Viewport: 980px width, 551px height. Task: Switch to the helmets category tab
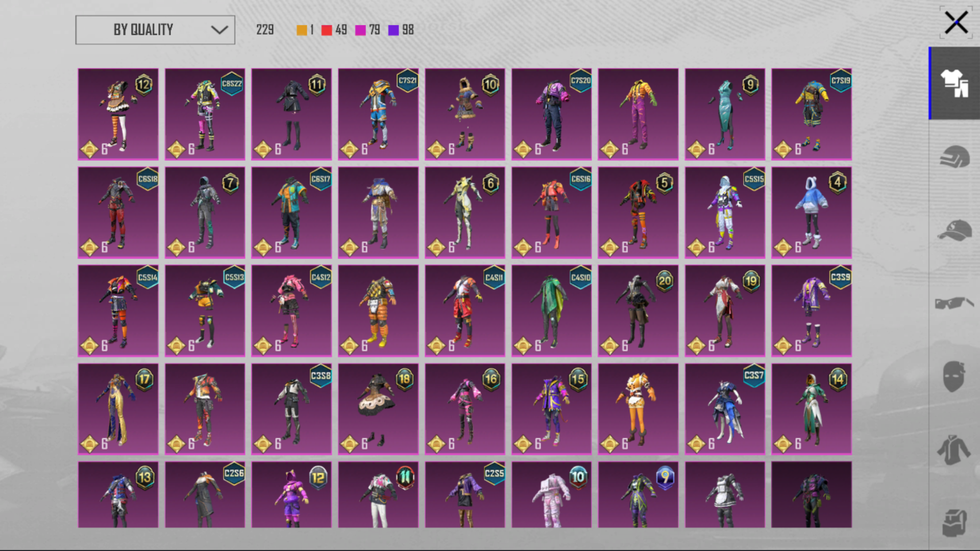point(954,157)
